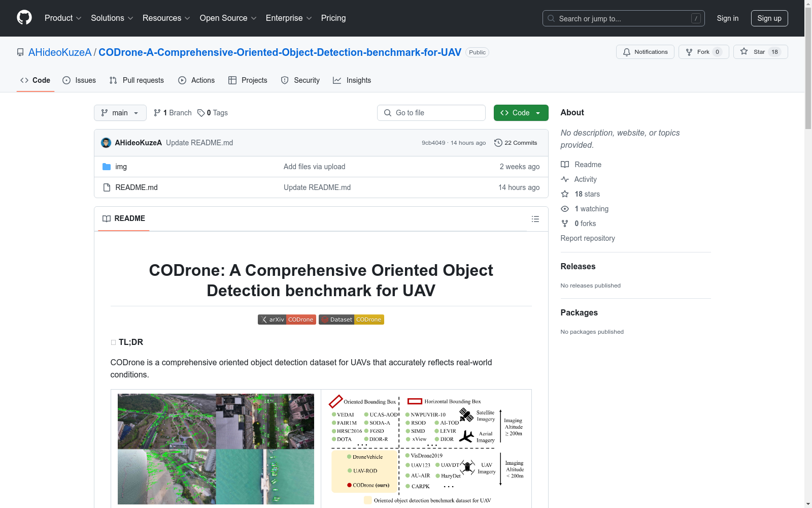Open the Open Source menu
The image size is (812, 508).
tap(228, 18)
